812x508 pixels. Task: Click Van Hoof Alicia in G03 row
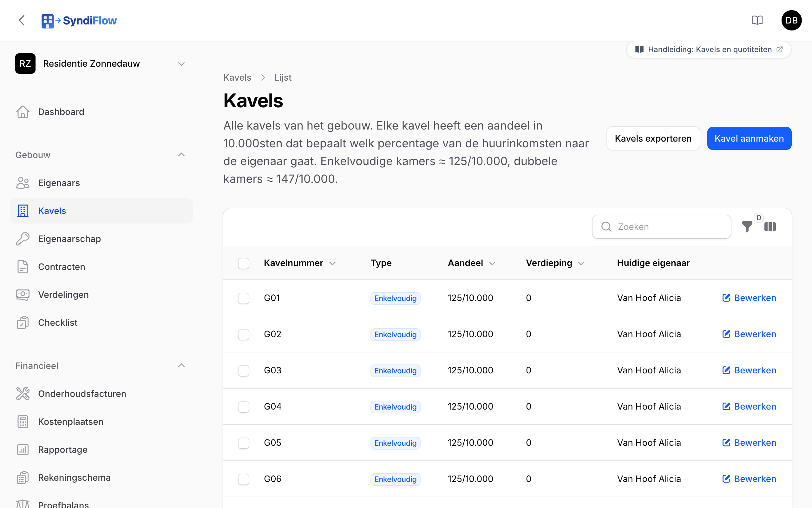(x=649, y=370)
